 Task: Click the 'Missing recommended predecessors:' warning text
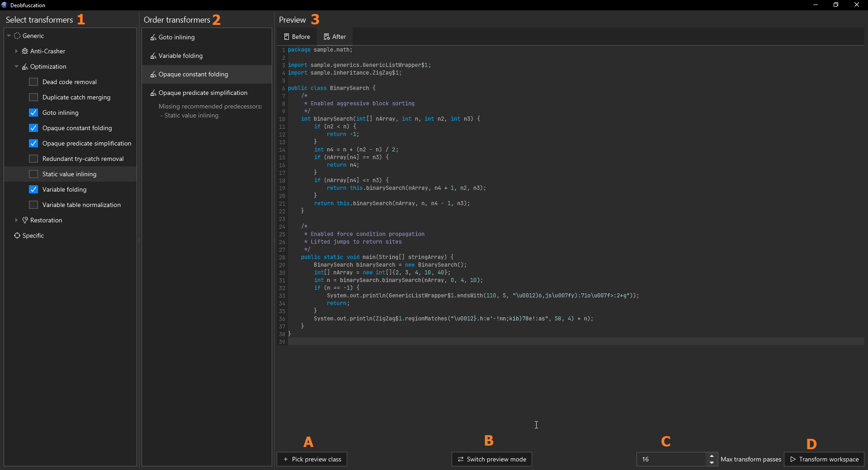pyautogui.click(x=210, y=106)
